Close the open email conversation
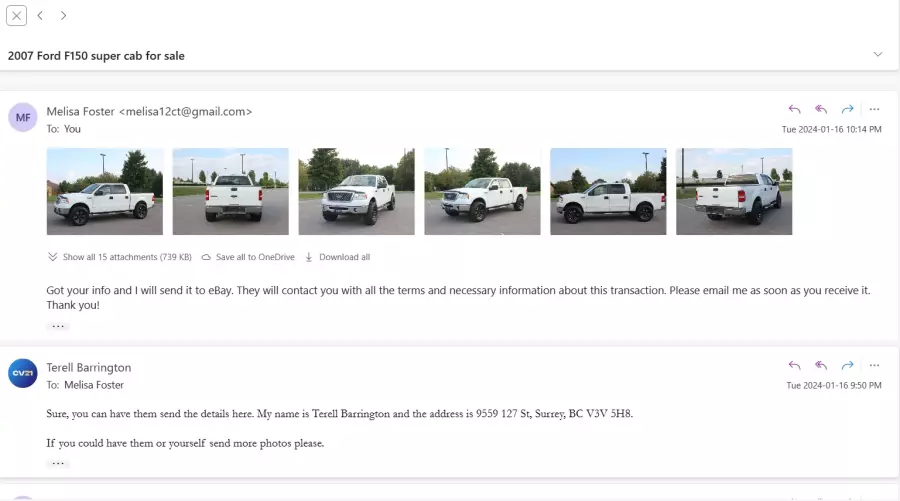Viewport: 900px width, 501px height. click(17, 15)
